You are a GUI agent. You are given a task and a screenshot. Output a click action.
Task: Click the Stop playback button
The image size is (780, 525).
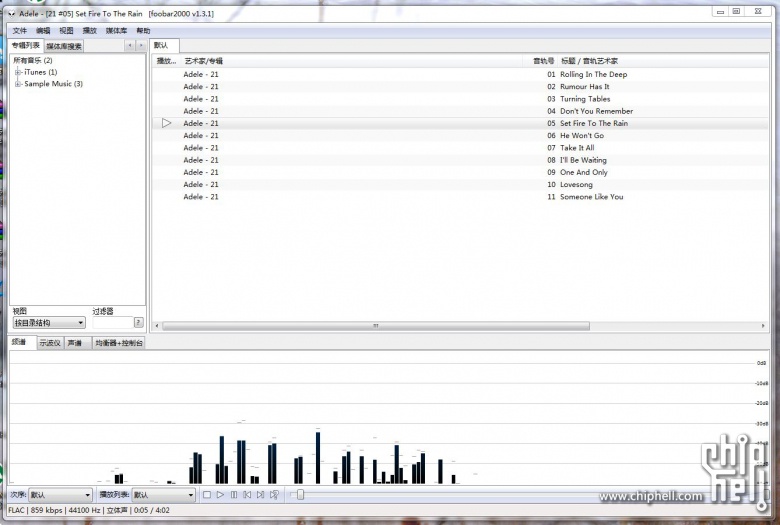coord(207,495)
